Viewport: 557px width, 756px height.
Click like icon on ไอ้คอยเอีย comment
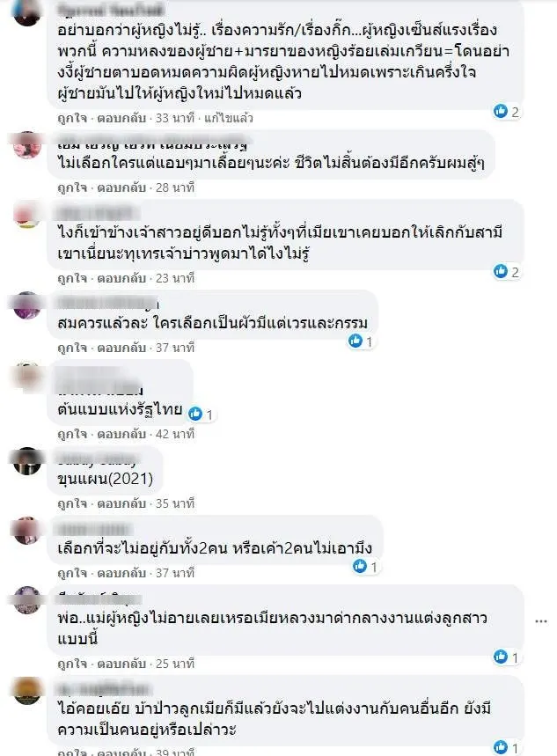pyautogui.click(x=501, y=747)
